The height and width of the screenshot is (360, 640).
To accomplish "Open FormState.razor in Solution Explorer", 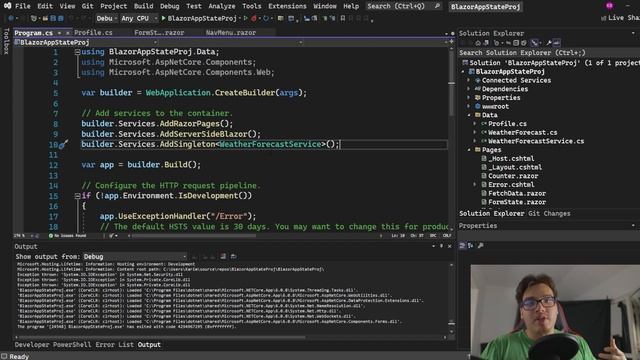I will (x=517, y=202).
